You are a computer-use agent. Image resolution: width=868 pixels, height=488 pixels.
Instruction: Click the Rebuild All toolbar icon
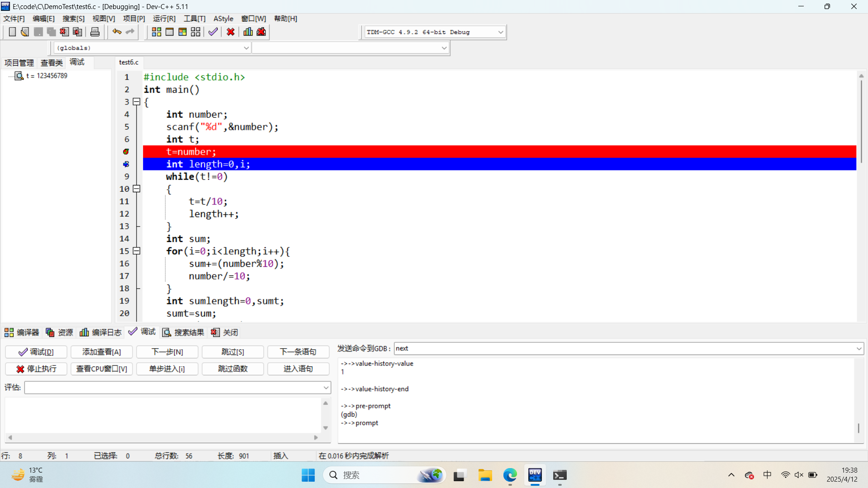(x=195, y=32)
